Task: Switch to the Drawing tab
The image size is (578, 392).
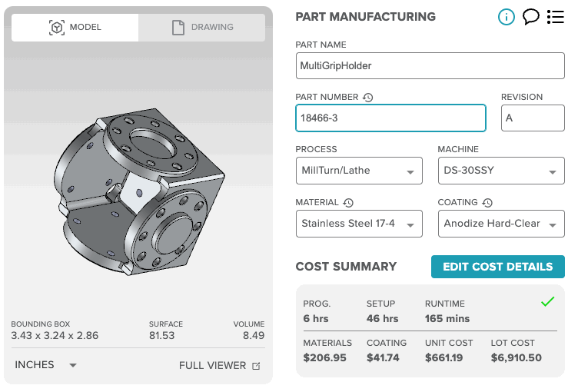Action: coord(202,28)
